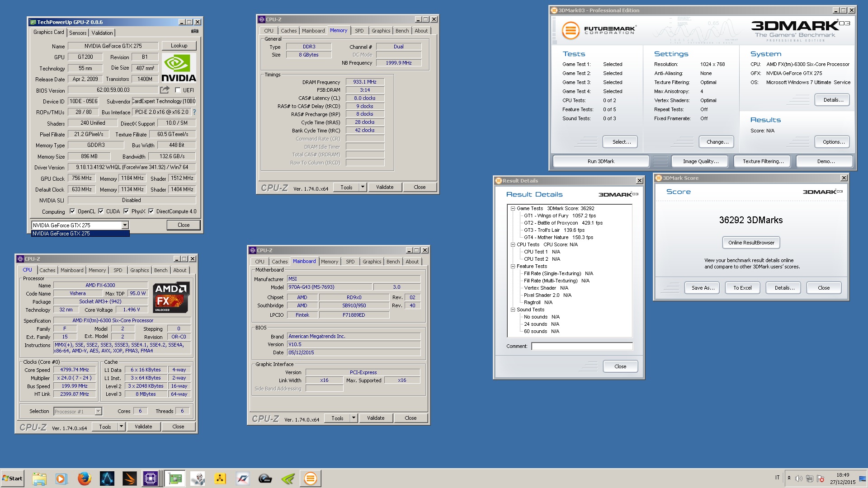Open the Assassin's Creed taskbar icon
868x488 pixels.
point(107,479)
